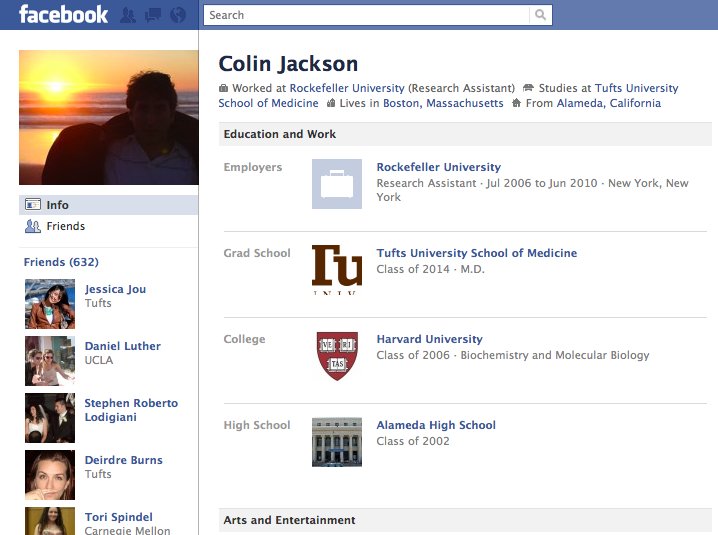The image size is (718, 535).
Task: Open Jessica Jou's profile link
Action: click(x=115, y=289)
